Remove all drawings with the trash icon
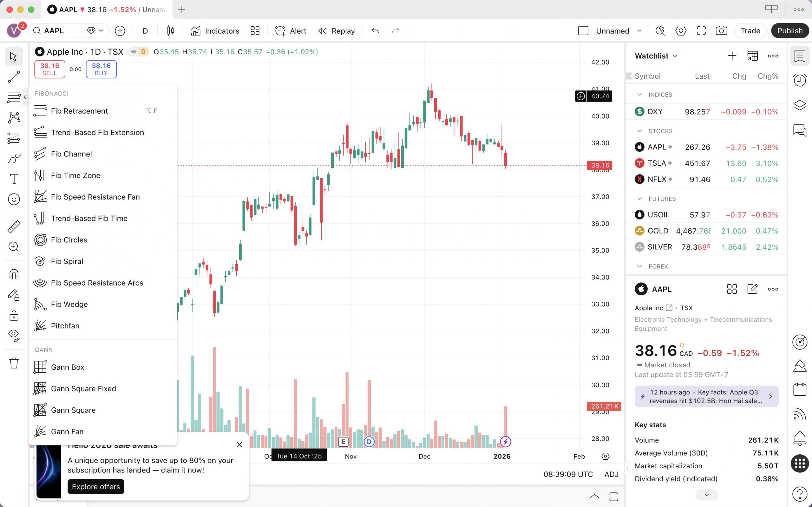 pos(14,363)
